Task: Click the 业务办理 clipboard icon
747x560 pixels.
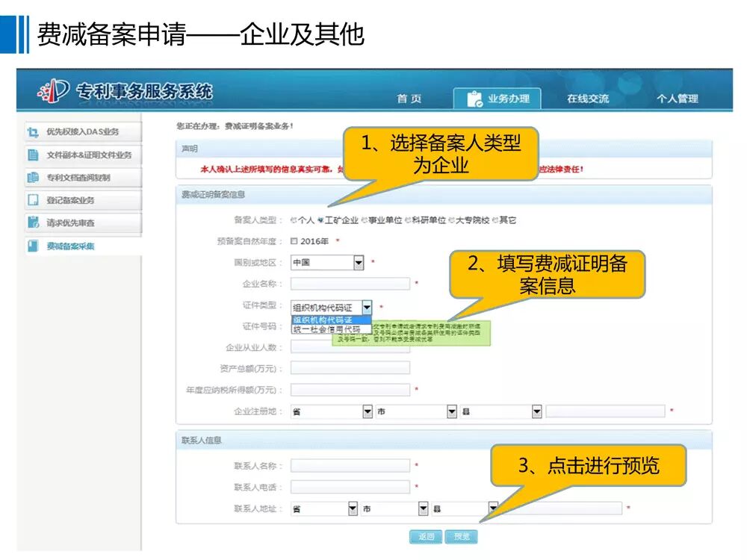Action: (x=474, y=99)
